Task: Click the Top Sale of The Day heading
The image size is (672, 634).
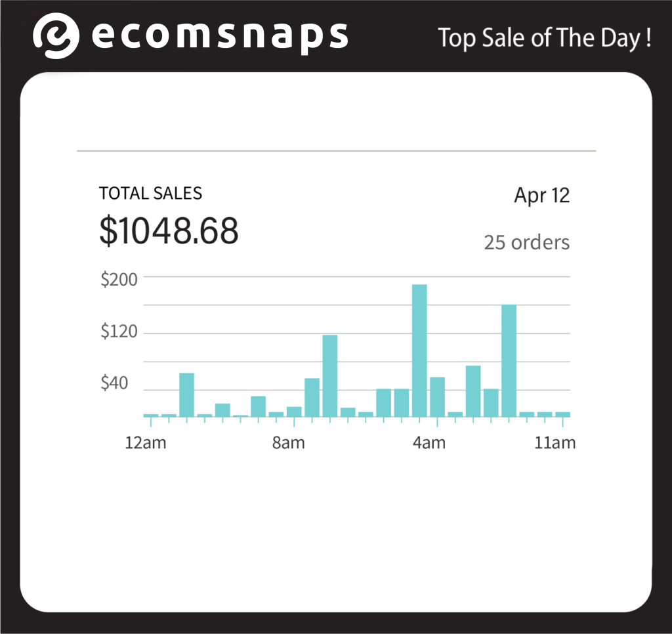Action: 544,38
